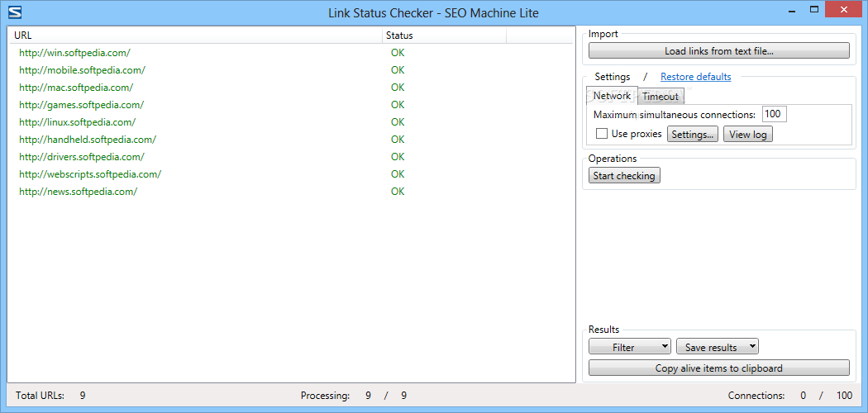
Task: Enable the Use proxies checkbox
Action: (601, 134)
